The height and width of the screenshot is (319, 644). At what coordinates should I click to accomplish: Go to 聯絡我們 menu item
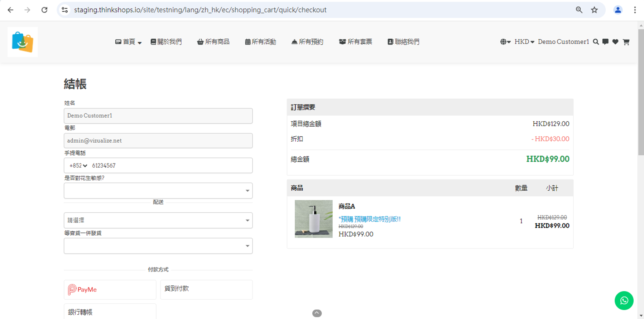403,42
